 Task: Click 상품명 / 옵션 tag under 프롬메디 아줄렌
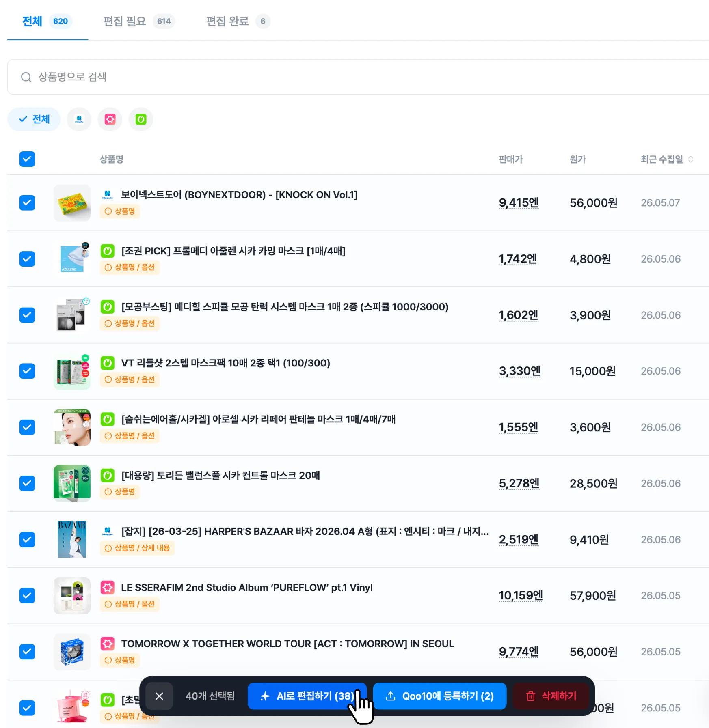(130, 267)
